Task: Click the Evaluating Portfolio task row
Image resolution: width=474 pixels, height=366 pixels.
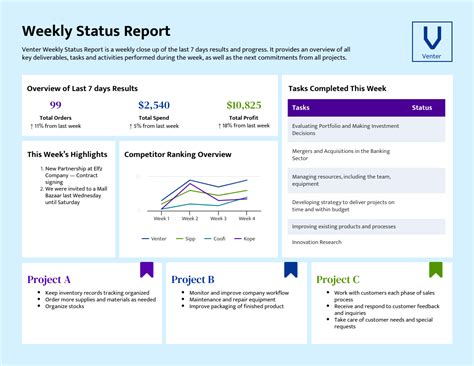Action: [x=366, y=130]
